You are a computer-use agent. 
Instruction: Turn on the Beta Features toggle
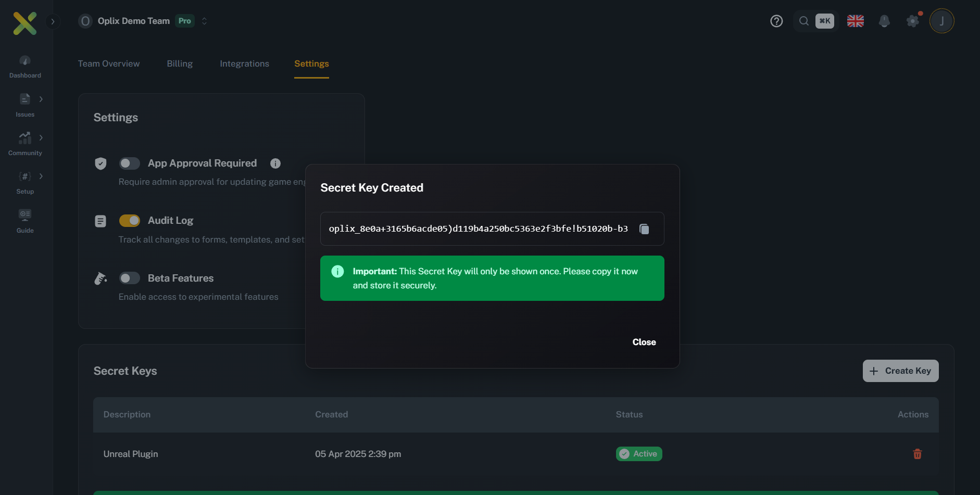tap(129, 278)
